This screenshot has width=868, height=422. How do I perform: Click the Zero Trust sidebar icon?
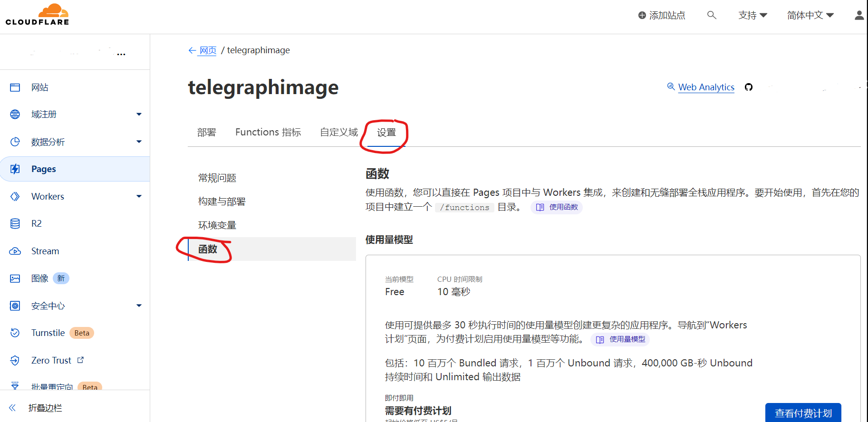pyautogui.click(x=15, y=360)
